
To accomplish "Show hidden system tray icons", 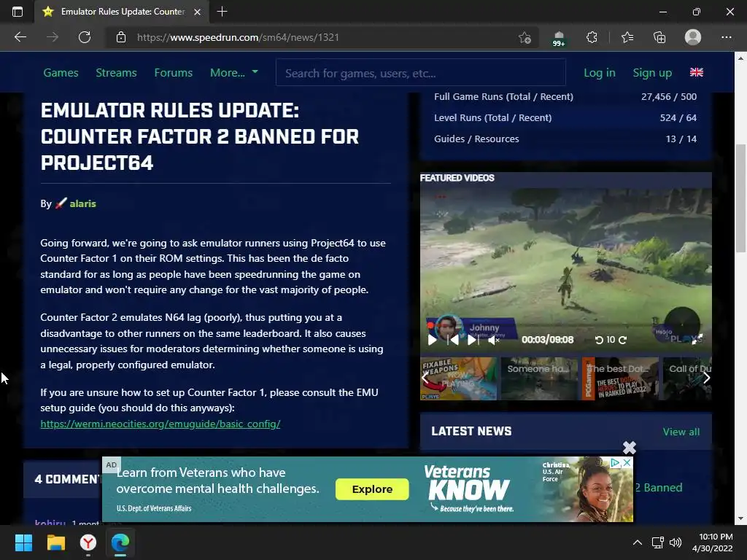I will [x=637, y=542].
